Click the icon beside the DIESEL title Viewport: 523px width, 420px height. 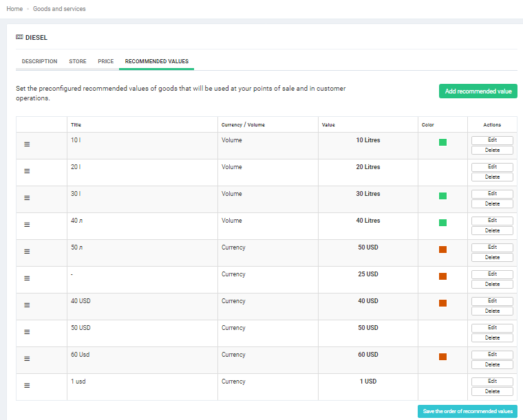coord(19,37)
